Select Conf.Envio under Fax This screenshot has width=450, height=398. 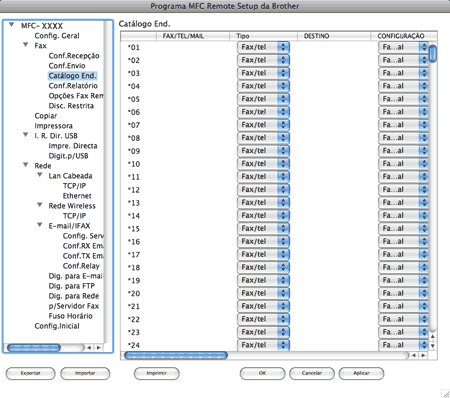tap(67, 66)
